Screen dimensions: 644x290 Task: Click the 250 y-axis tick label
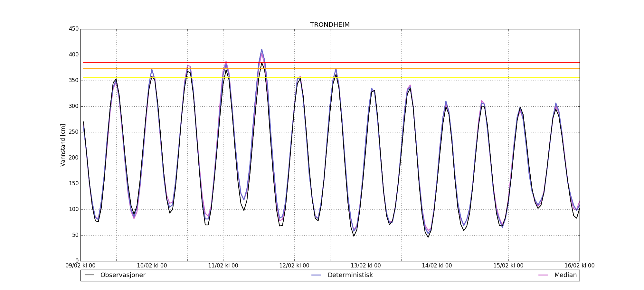74,132
